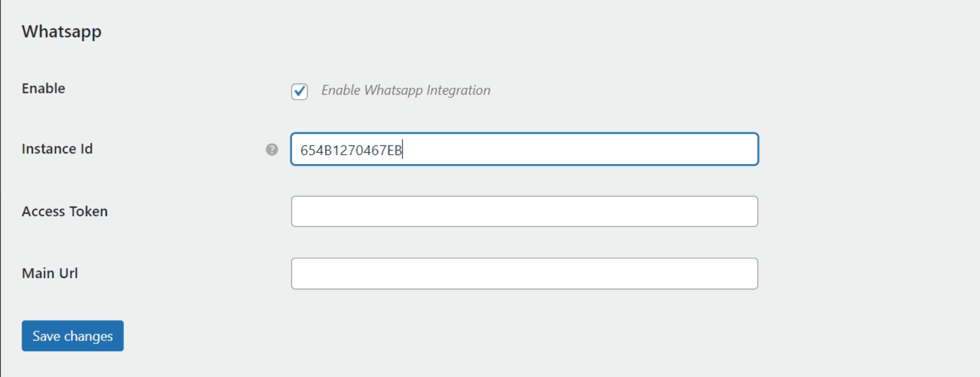Select the Main Url text box

click(524, 273)
